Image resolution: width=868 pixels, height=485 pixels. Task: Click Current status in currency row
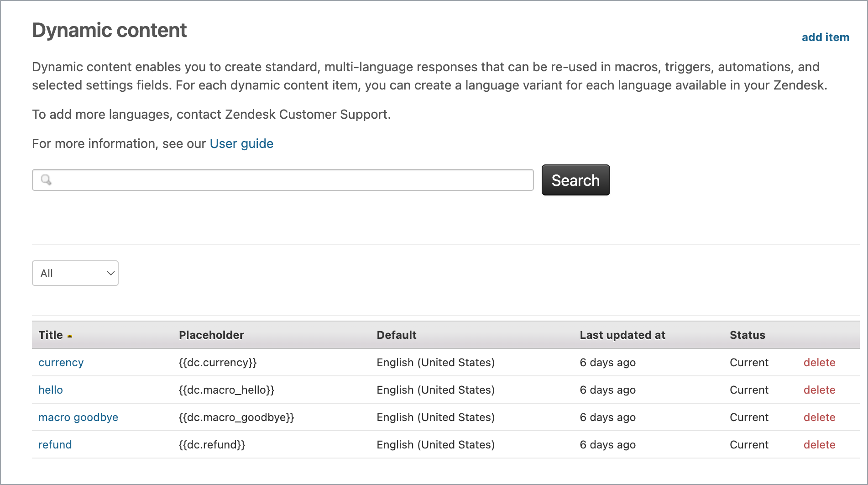tap(749, 363)
